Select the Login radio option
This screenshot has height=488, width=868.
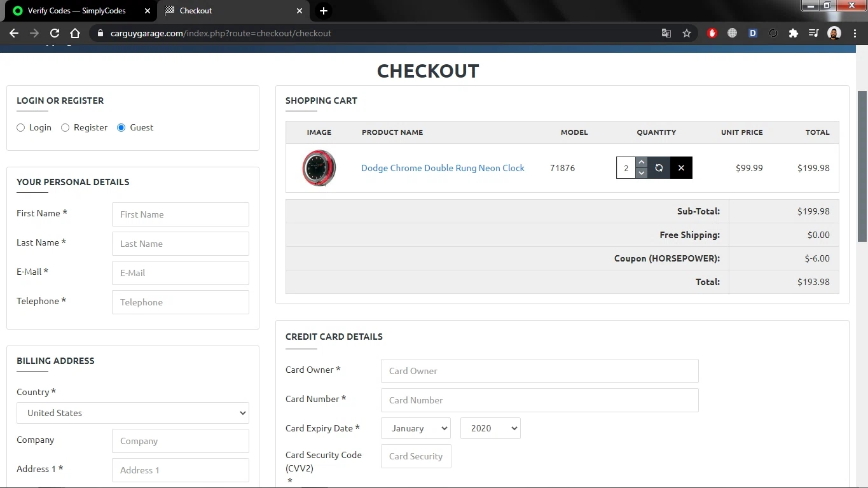pyautogui.click(x=21, y=128)
